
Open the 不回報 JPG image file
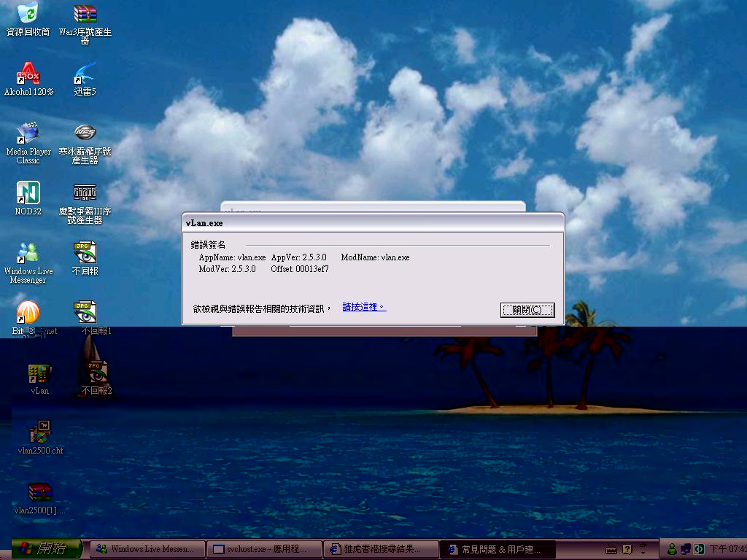point(85,253)
